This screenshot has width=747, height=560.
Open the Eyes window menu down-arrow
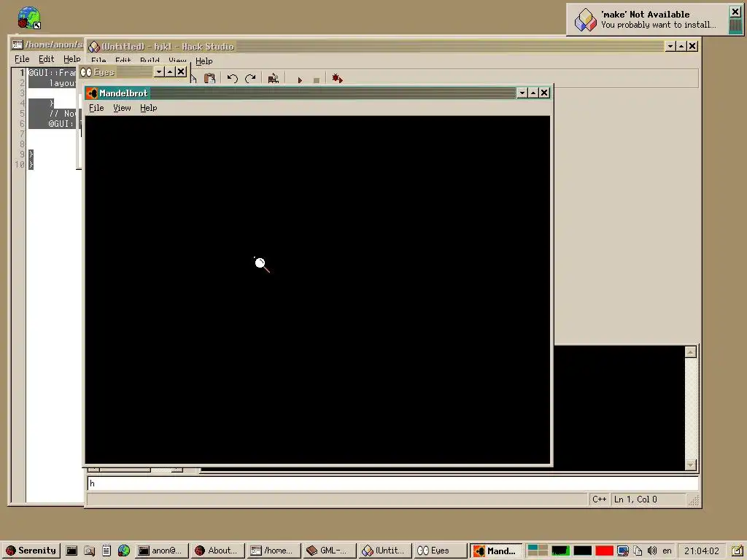click(x=159, y=72)
